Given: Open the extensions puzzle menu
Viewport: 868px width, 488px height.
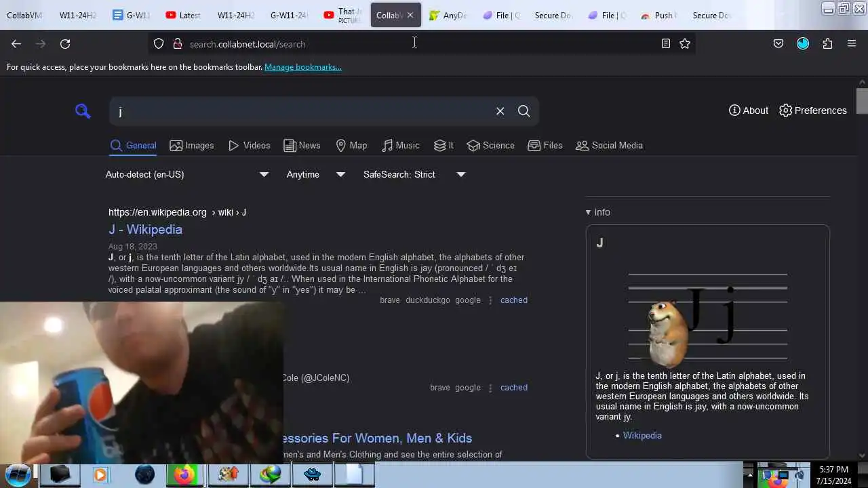Looking at the screenshot, I should (x=827, y=43).
